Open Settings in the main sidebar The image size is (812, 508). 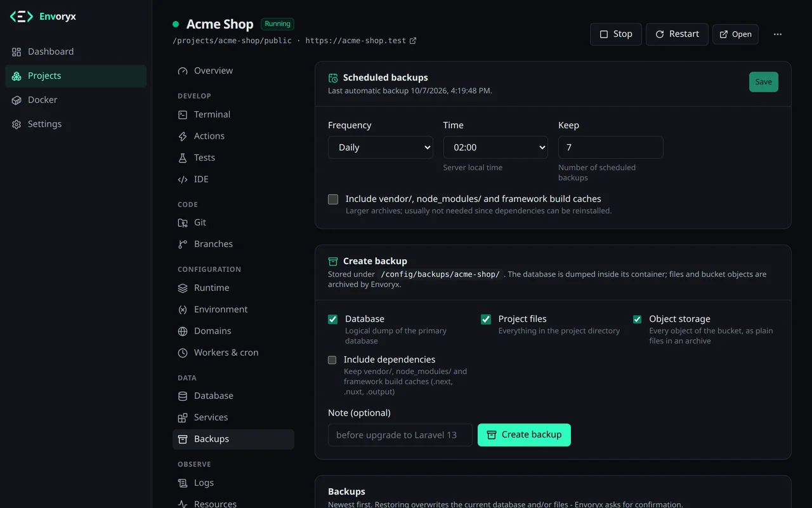click(75, 124)
